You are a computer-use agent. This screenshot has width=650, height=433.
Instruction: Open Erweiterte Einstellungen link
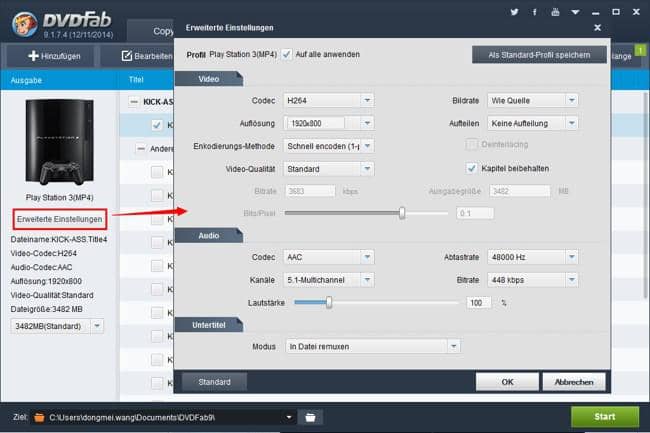coord(60,219)
